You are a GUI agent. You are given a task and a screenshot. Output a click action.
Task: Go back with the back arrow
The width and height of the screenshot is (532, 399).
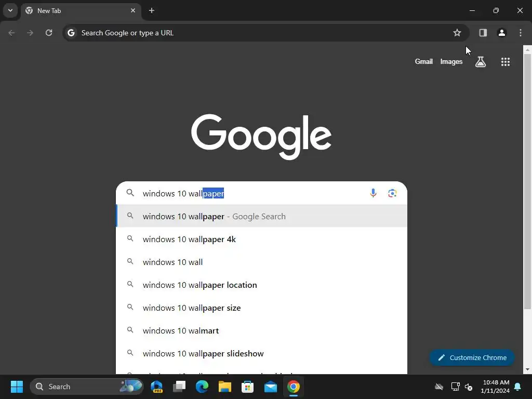[11, 33]
